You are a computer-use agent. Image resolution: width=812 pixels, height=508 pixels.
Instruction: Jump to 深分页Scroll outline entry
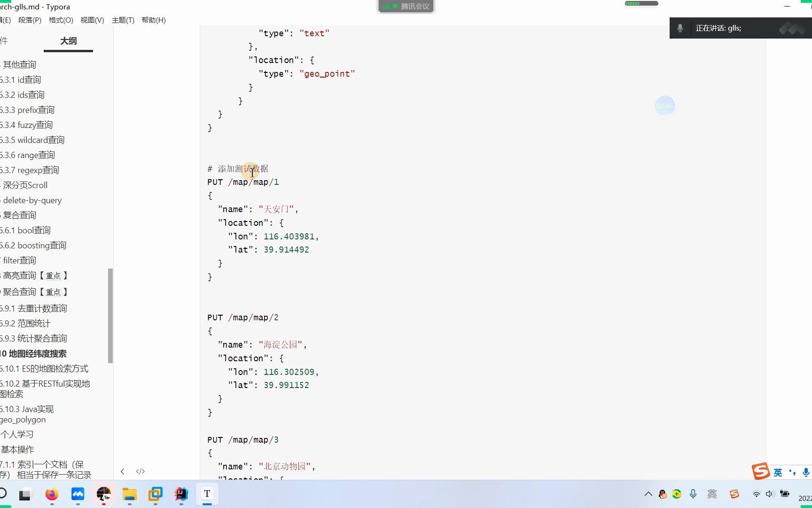[25, 185]
